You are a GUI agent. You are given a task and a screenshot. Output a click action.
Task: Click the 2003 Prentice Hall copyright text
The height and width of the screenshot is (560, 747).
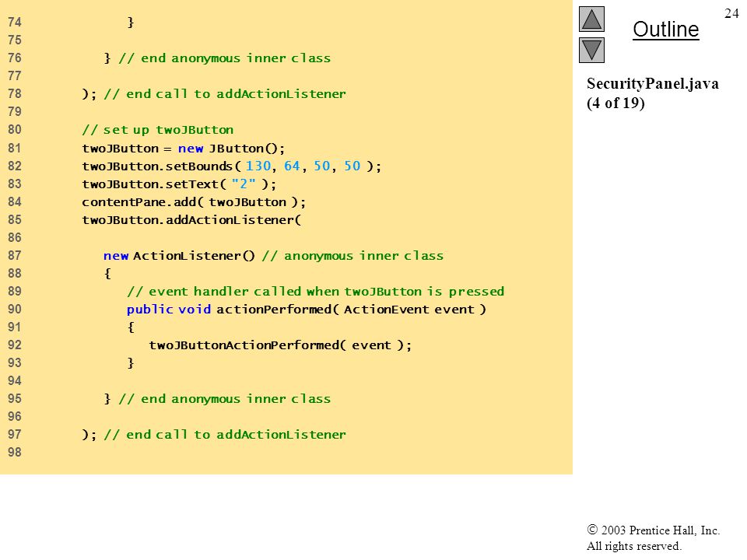point(653,530)
